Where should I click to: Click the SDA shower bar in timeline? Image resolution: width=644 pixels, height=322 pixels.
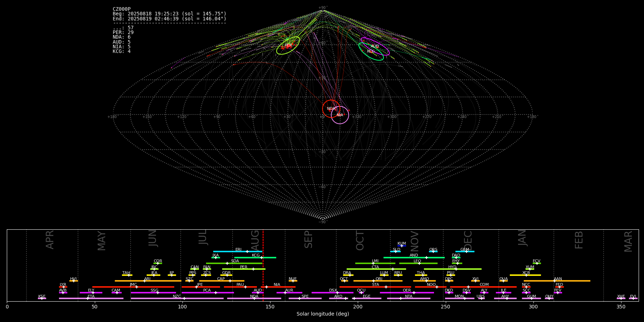point(234,263)
